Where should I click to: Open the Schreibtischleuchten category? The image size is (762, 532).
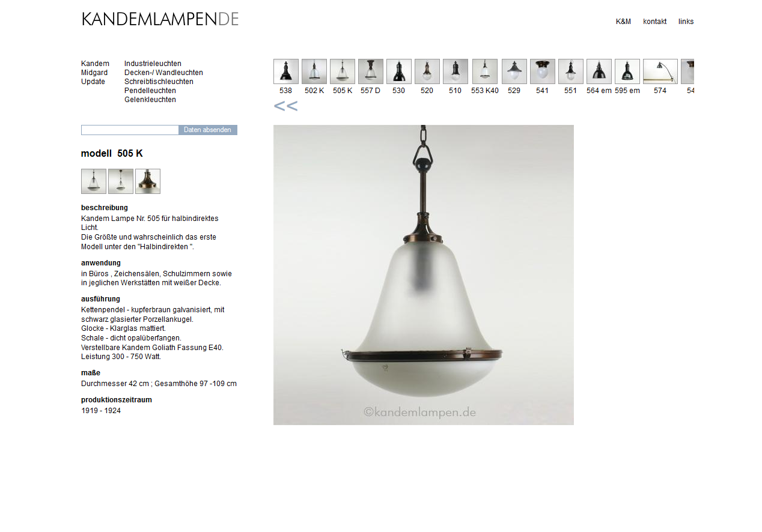159,82
